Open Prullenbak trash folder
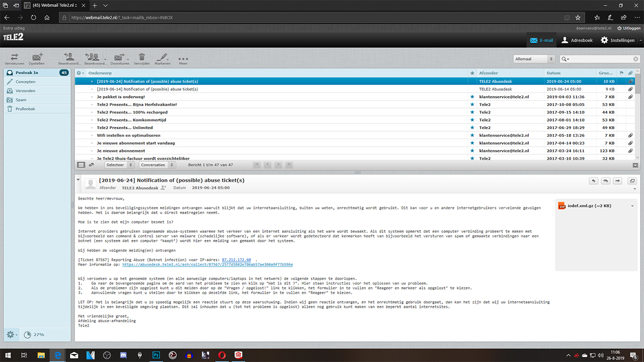 tap(37, 109)
